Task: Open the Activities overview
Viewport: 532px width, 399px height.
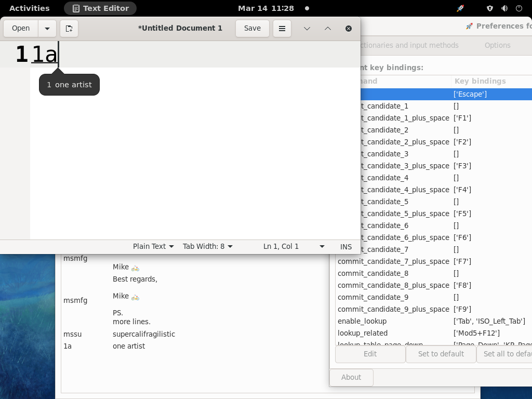Action: 29,8
